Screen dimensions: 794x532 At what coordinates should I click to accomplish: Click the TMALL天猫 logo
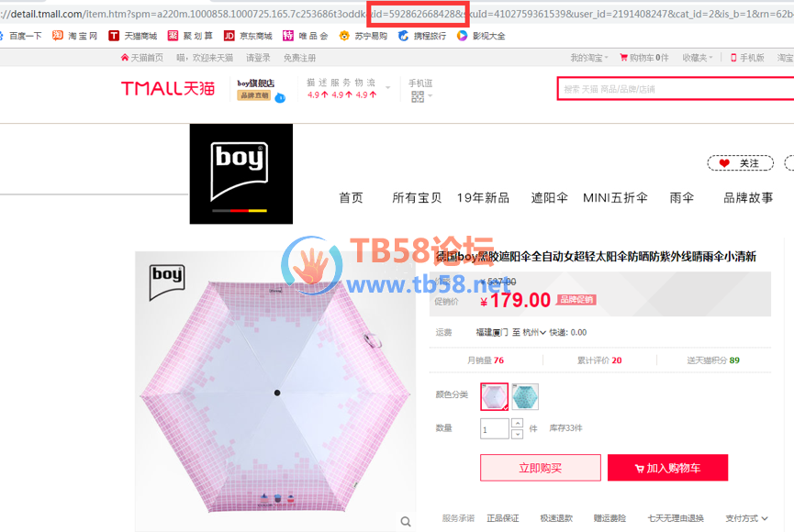[x=168, y=89]
